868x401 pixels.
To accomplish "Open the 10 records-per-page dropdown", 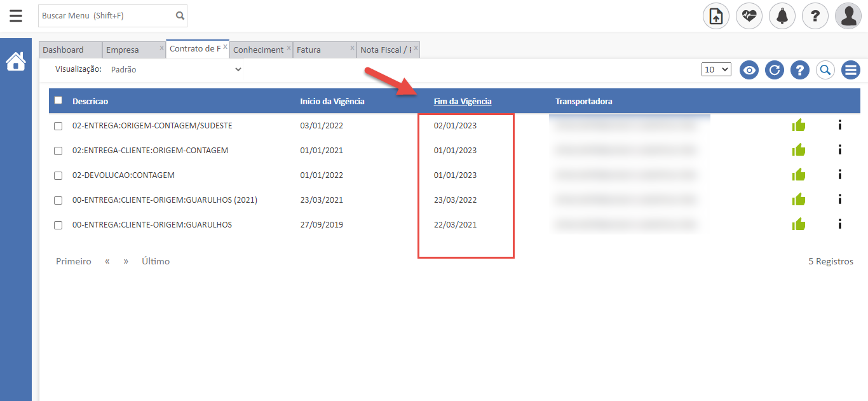I will tap(717, 69).
